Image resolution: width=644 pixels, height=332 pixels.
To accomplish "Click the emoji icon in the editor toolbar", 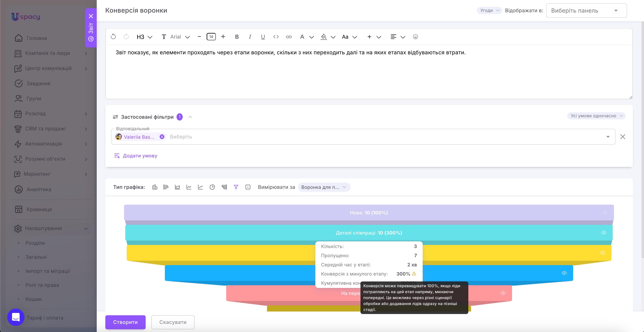I will coord(415,37).
